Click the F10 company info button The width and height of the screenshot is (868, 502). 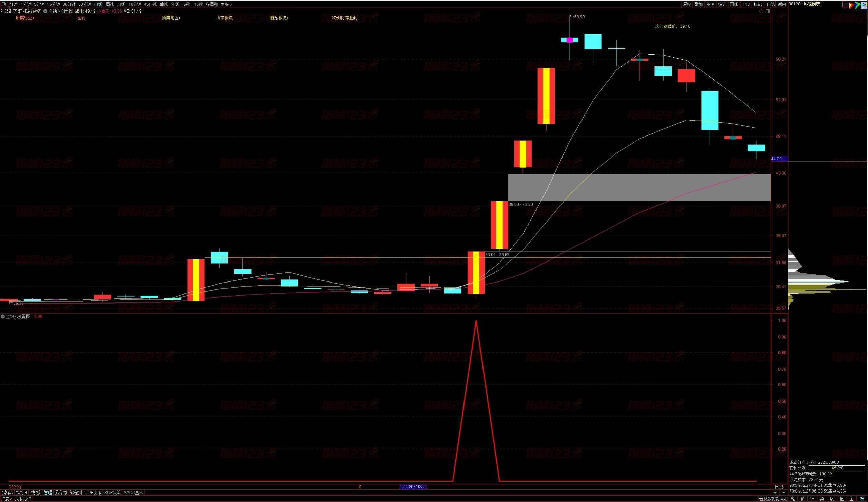[746, 4]
